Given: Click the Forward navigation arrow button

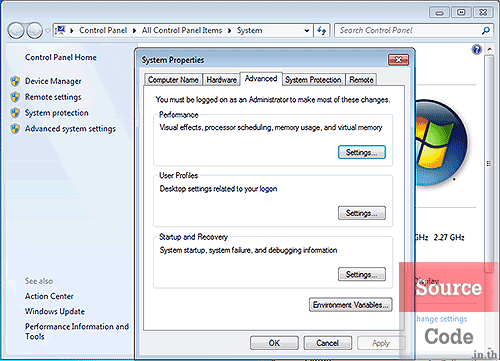Looking at the screenshot, I should coord(34,31).
